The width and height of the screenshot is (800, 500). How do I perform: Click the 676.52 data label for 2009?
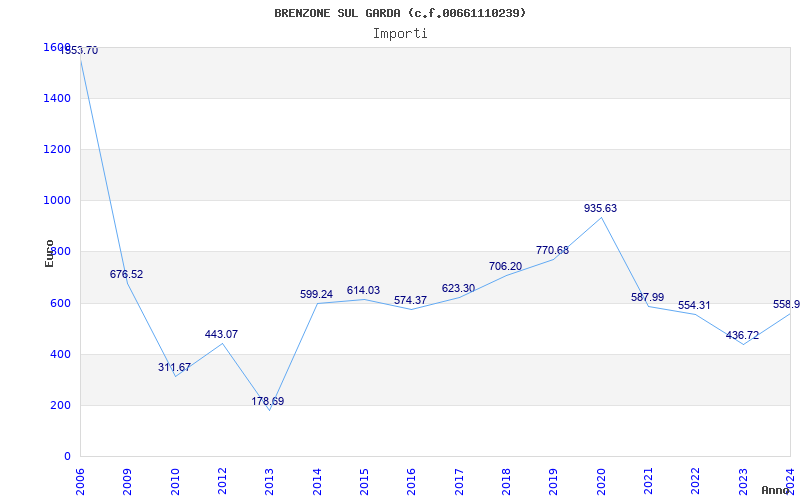(127, 274)
